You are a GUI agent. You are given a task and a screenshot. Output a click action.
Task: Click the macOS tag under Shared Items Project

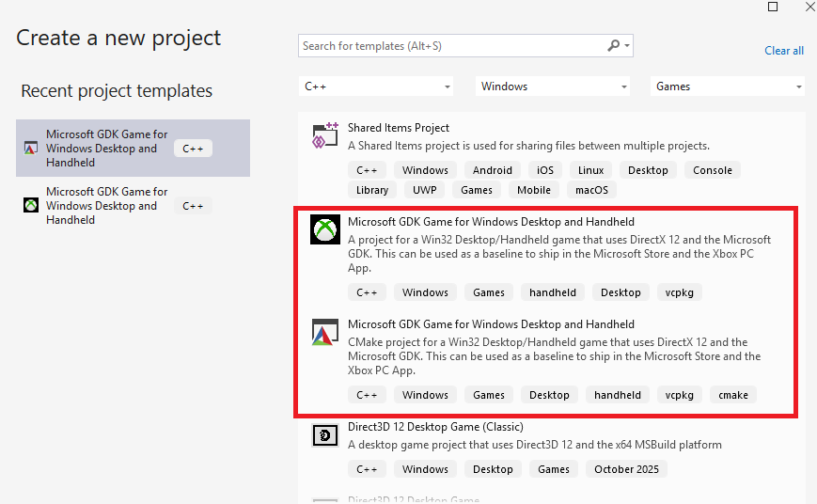coord(591,190)
